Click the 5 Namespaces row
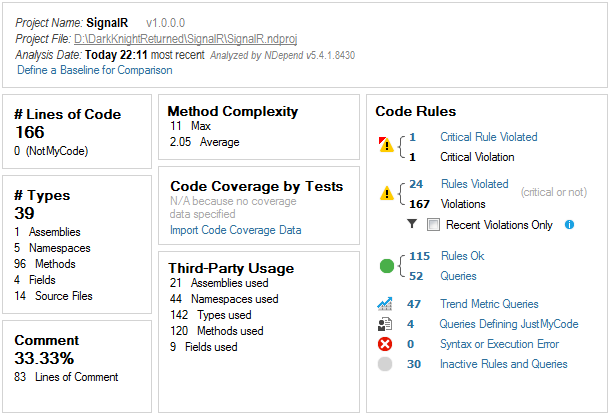This screenshot has width=612, height=415. 52,248
